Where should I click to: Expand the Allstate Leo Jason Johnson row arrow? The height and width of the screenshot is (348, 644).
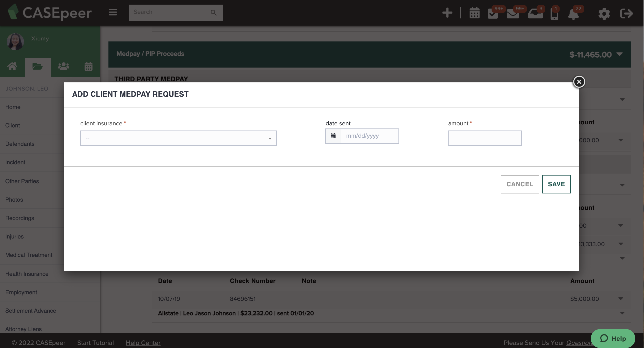622,313
